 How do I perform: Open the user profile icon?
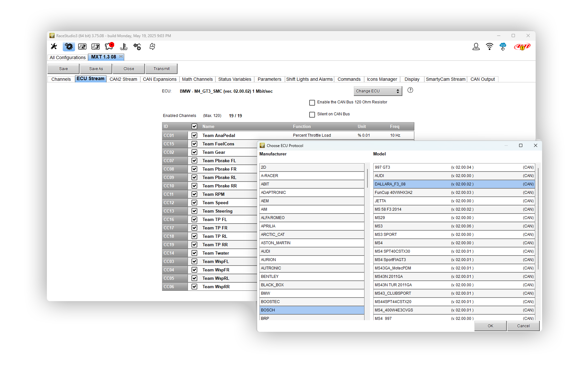(x=476, y=47)
